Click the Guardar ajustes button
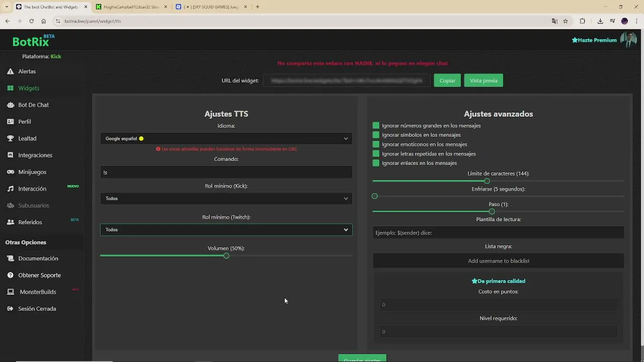 pos(362,359)
